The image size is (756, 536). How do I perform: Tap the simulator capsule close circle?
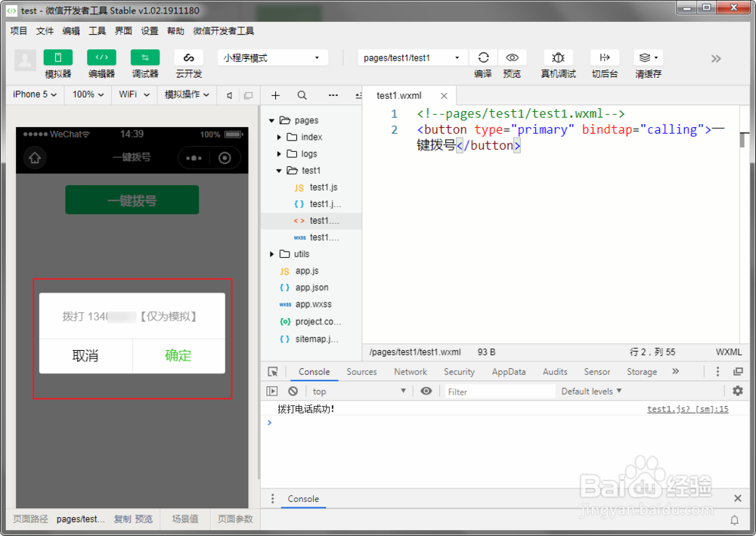225,158
